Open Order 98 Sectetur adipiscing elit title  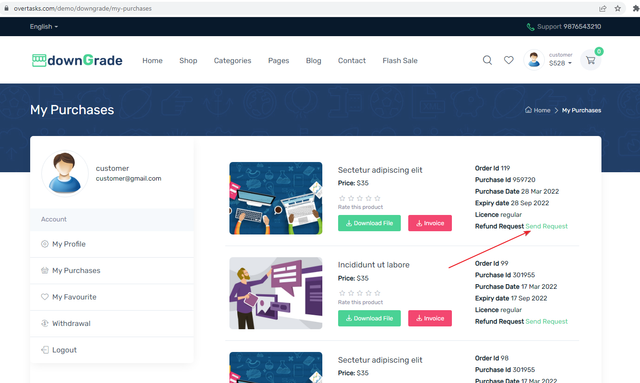pos(380,360)
